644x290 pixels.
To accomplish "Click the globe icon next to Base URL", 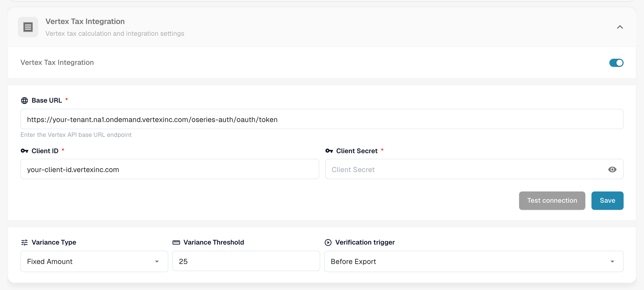I will 24,101.
